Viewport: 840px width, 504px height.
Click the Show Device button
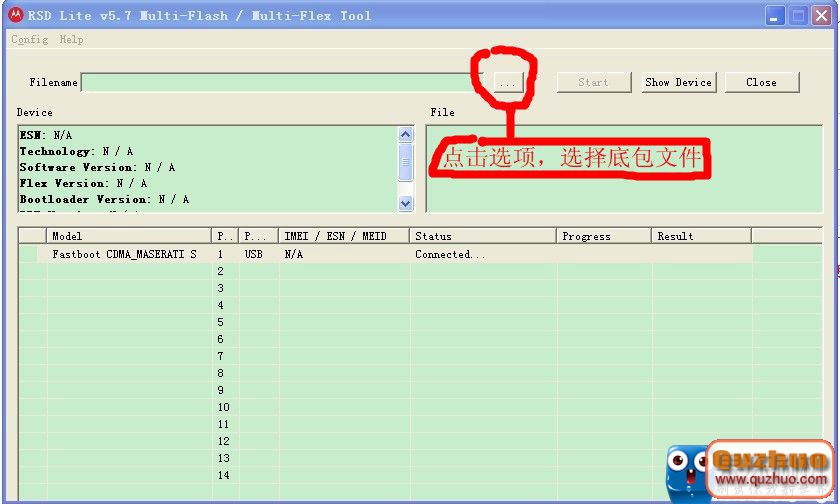tap(679, 82)
